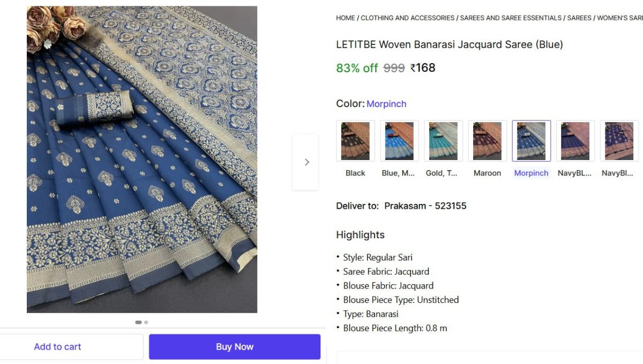This screenshot has height=364, width=643.
Task: Select first image carousel indicator dot
Action: point(138,322)
